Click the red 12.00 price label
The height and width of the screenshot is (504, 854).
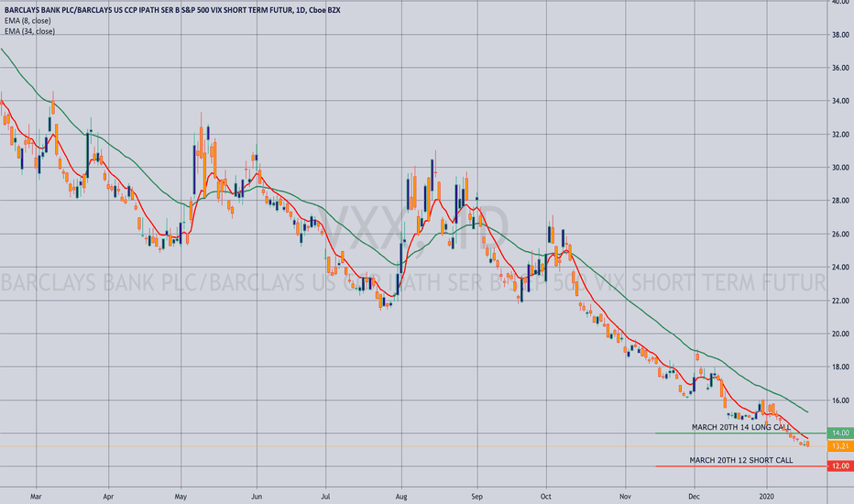tap(840, 466)
